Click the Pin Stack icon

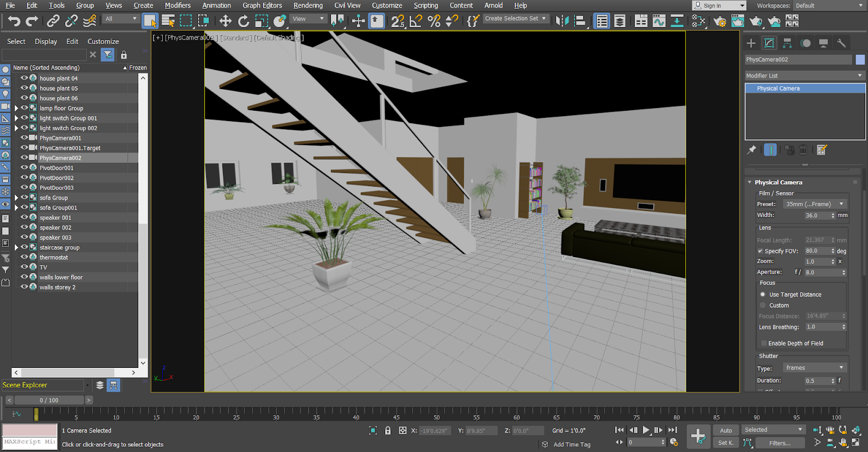point(751,150)
